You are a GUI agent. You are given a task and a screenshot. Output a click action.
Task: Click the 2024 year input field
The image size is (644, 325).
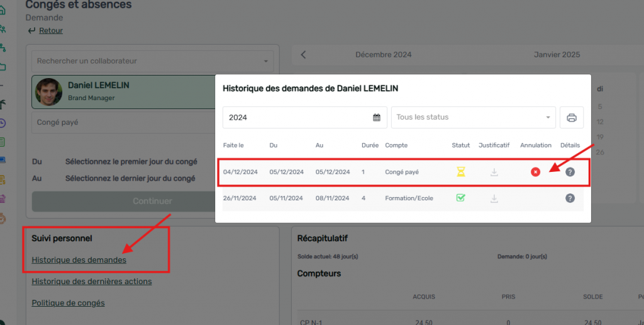(296, 118)
